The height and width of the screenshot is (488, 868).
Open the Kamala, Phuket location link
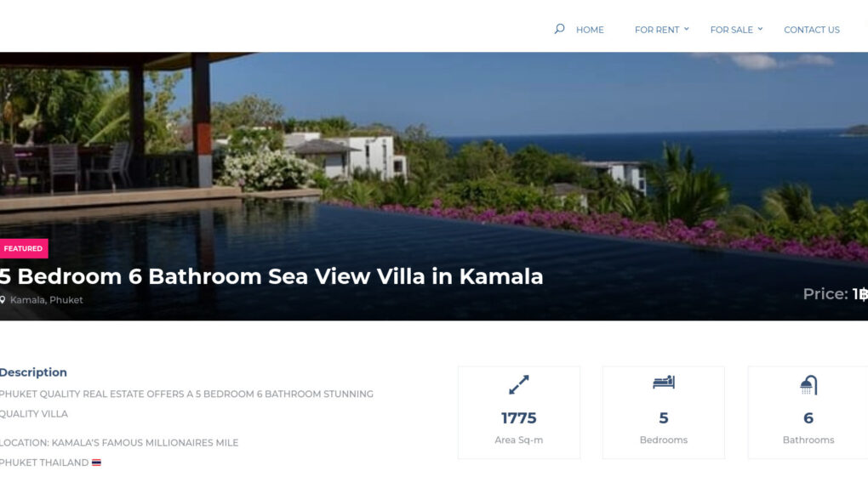[x=46, y=300]
